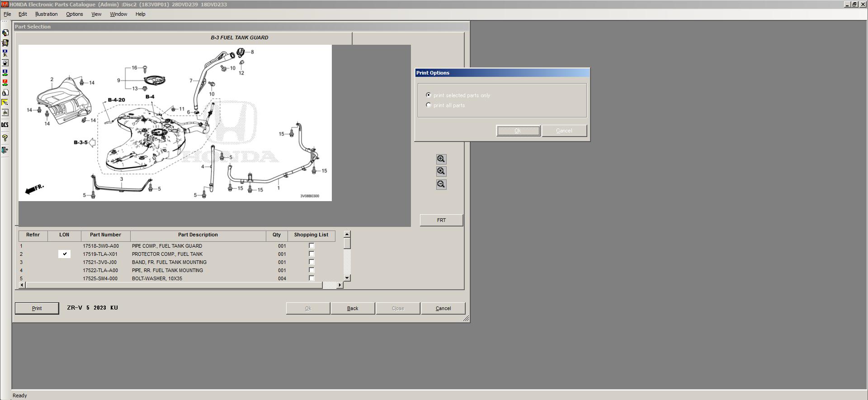This screenshot has width=868, height=400.
Task: Click the blue I with green car icon
Action: pyautogui.click(x=5, y=73)
